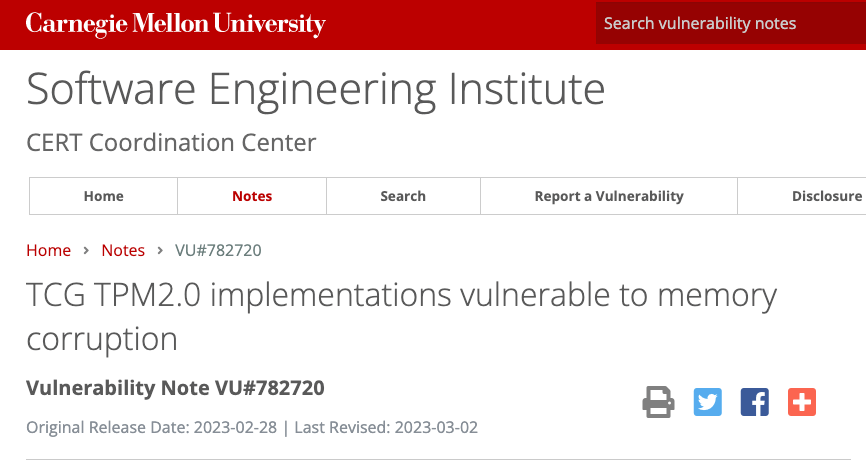
Task: Share the note on Twitter
Action: click(x=708, y=402)
